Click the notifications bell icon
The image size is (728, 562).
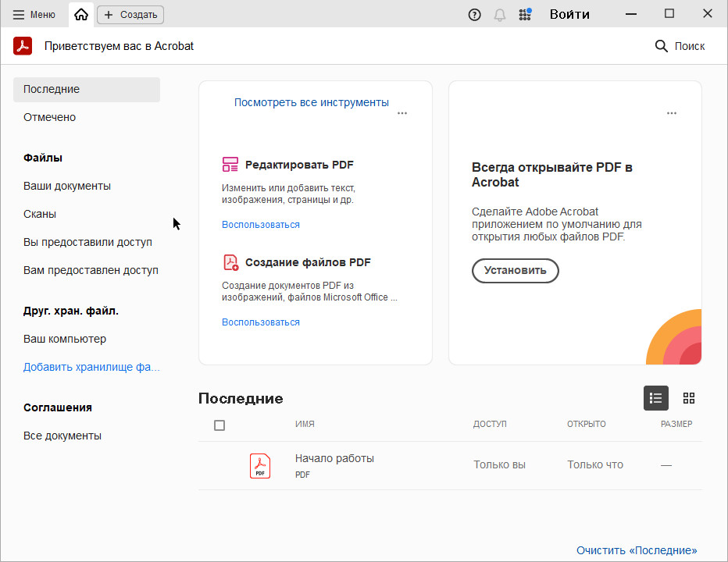500,14
